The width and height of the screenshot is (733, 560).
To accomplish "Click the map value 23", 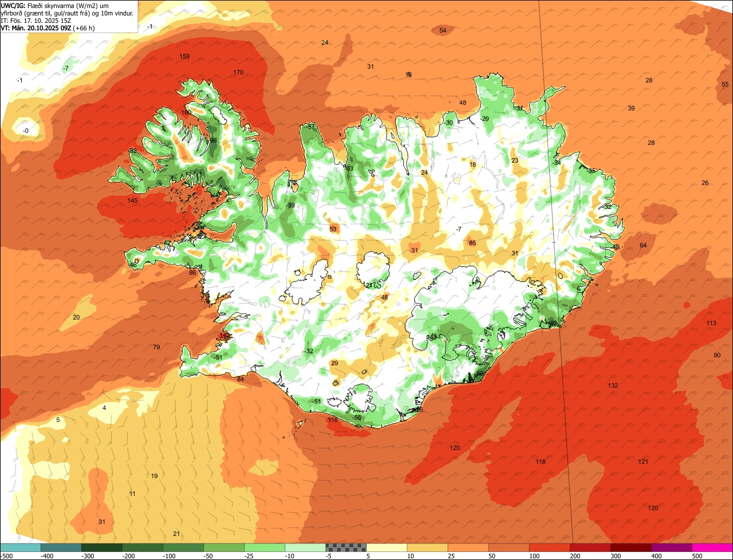I will 515,160.
